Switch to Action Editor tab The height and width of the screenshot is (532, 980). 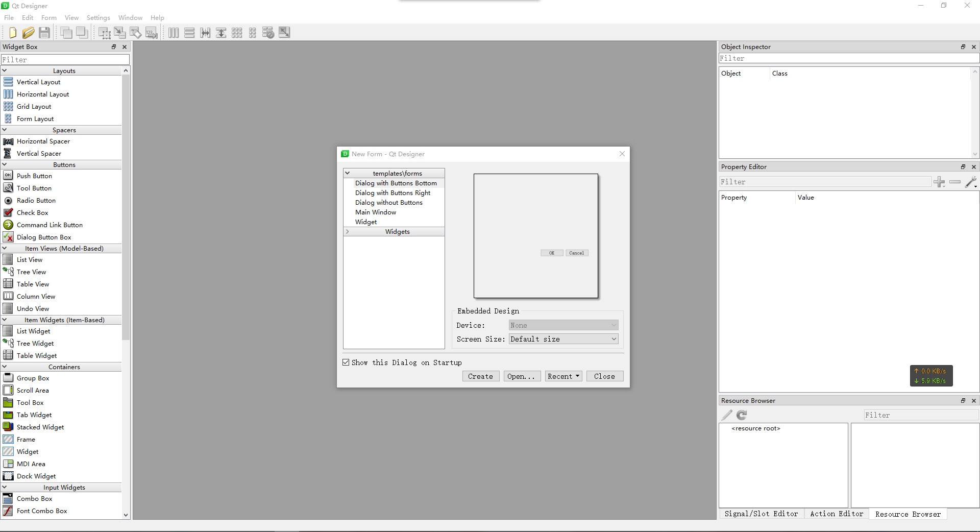click(837, 514)
